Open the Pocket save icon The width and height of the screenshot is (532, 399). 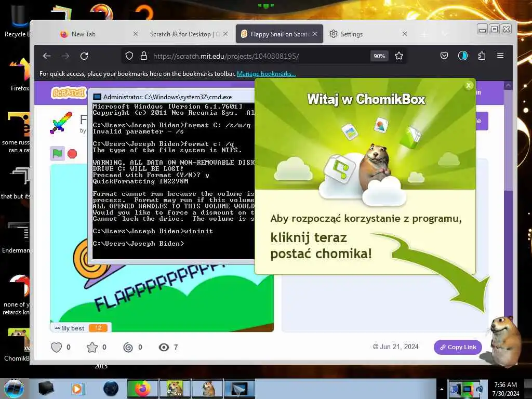click(444, 56)
